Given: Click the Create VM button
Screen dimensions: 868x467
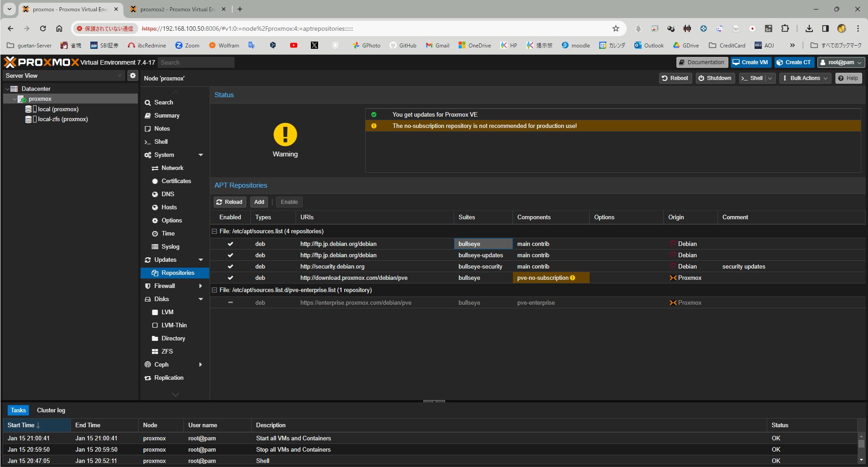Looking at the screenshot, I should click(750, 62).
